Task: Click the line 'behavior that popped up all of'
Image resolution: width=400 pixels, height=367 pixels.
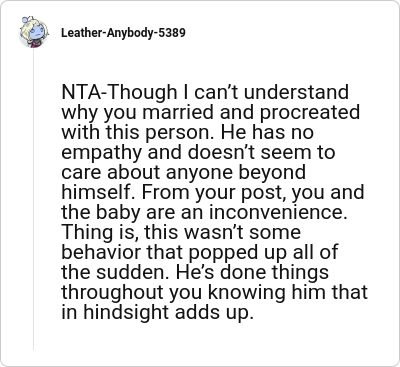Action: click(200, 252)
